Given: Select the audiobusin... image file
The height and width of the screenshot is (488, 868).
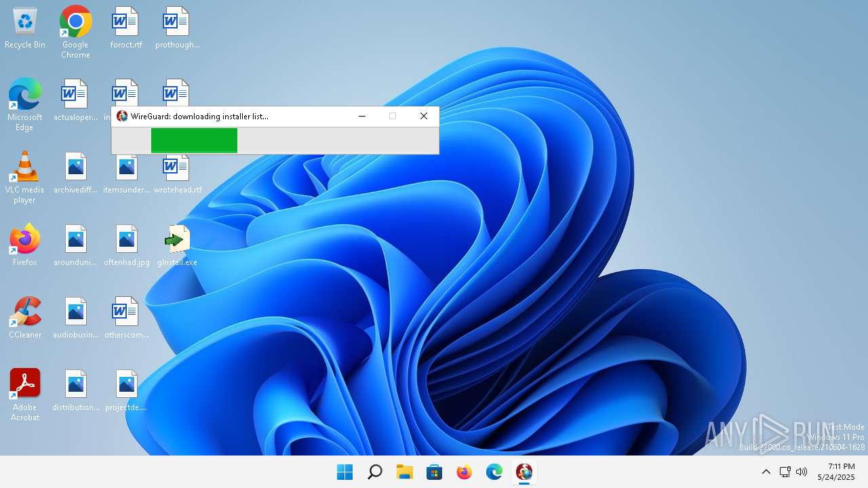Looking at the screenshot, I should tap(75, 319).
